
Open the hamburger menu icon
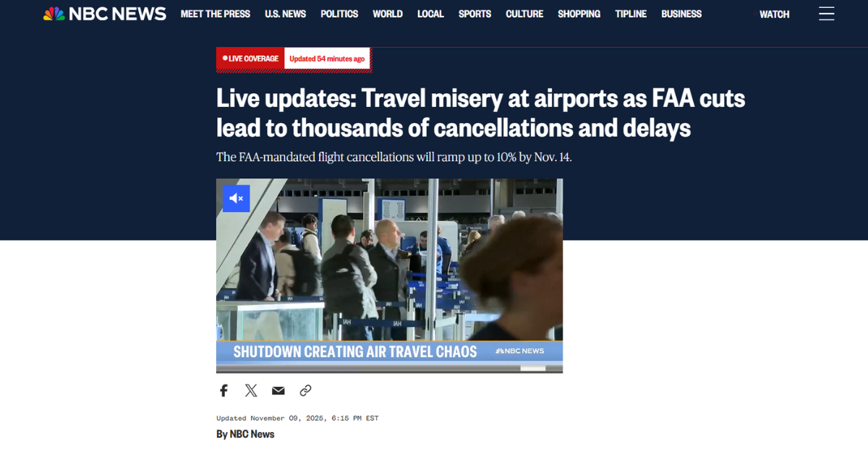[x=827, y=14]
